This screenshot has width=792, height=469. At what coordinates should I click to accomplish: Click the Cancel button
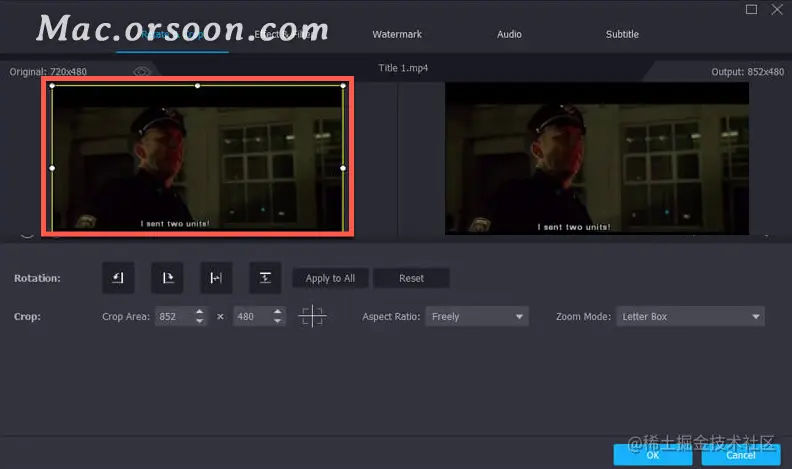pos(741,455)
